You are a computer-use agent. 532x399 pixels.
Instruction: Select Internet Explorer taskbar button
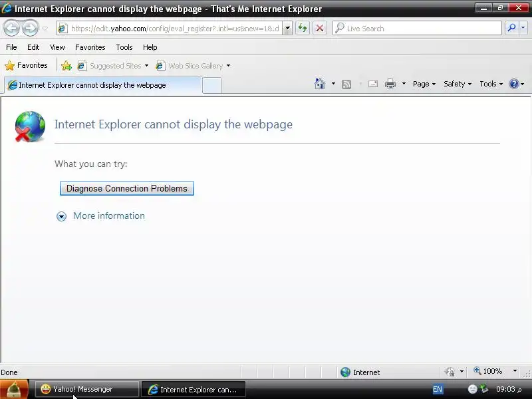(x=194, y=390)
